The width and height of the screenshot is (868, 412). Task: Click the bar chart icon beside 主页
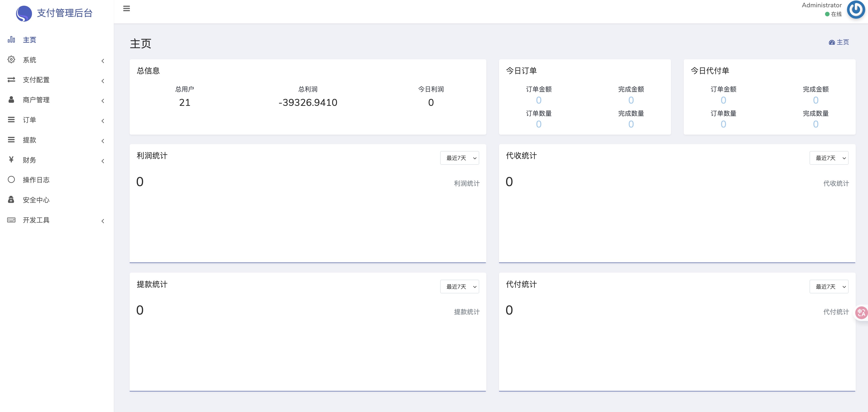(x=11, y=39)
